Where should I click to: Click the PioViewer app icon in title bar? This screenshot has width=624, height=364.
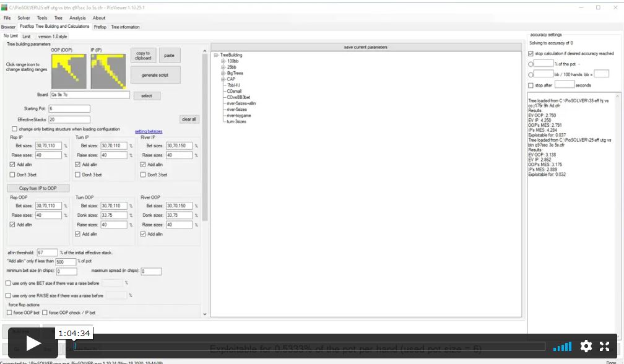[4, 7]
